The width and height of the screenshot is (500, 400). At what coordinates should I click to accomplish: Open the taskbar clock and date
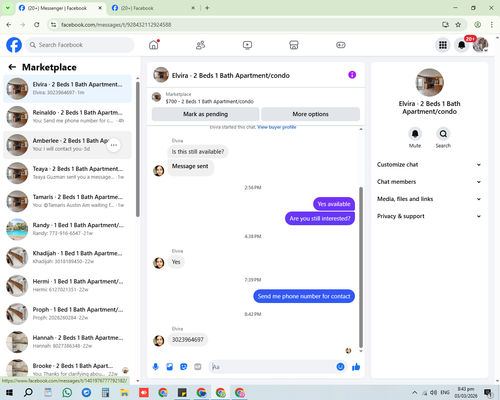466,392
